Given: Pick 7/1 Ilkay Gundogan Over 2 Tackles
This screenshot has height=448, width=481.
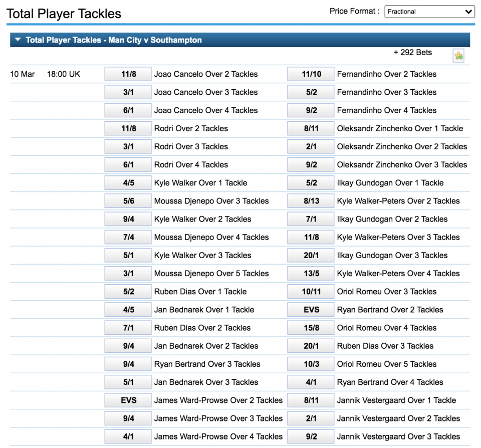Looking at the screenshot, I should pyautogui.click(x=311, y=219).
